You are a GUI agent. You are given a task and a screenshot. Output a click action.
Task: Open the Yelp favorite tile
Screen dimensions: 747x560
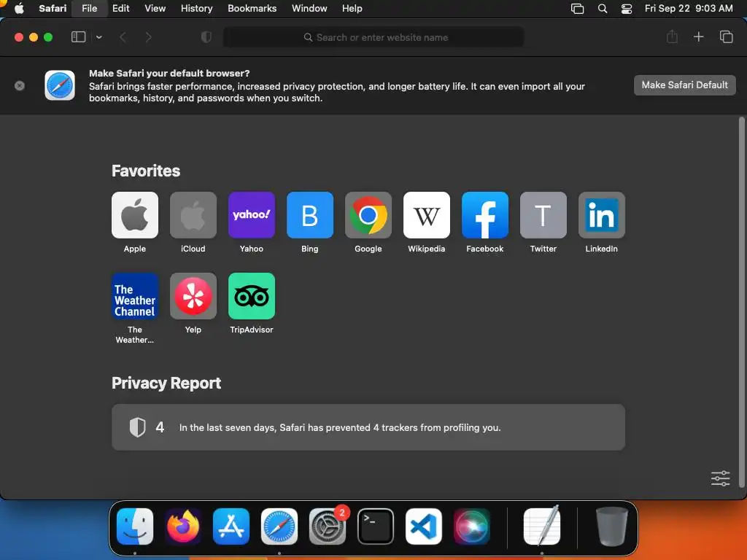(193, 296)
